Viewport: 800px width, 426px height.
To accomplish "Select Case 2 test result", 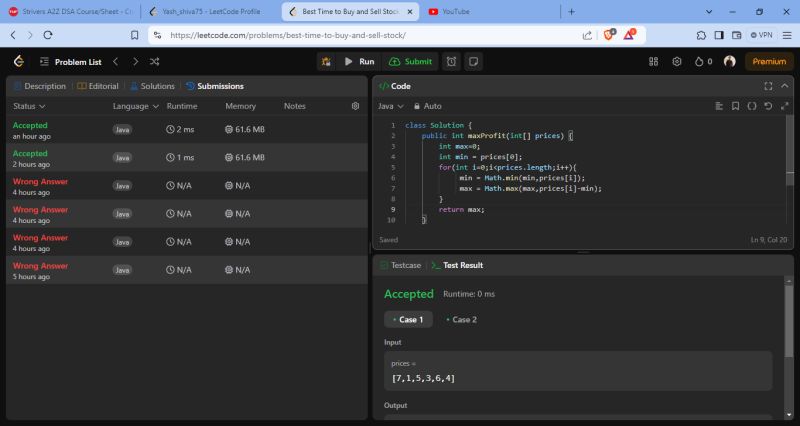I will [x=460, y=319].
